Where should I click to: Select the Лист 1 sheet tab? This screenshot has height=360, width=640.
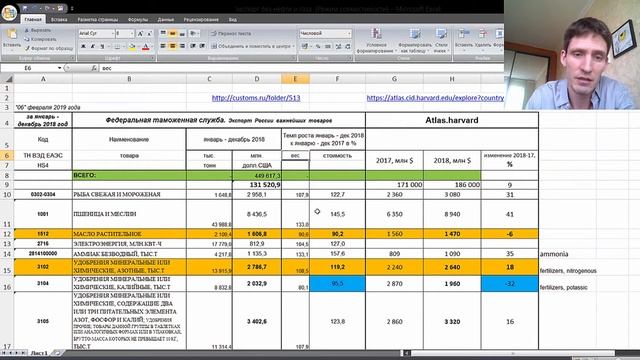click(x=40, y=353)
